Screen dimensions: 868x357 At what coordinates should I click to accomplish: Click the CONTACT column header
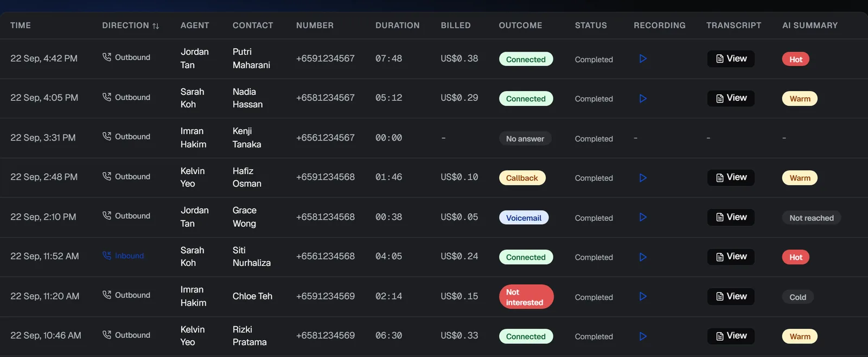(253, 25)
